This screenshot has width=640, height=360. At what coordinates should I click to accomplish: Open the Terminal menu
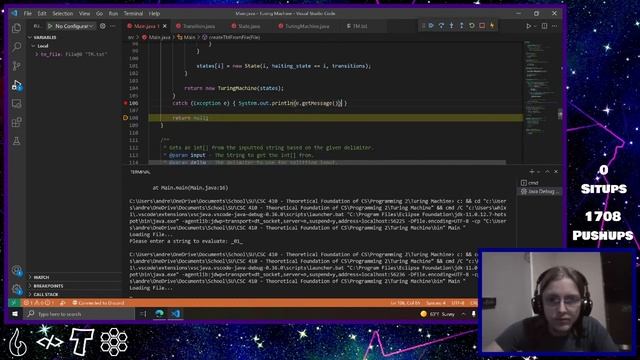coord(133,13)
